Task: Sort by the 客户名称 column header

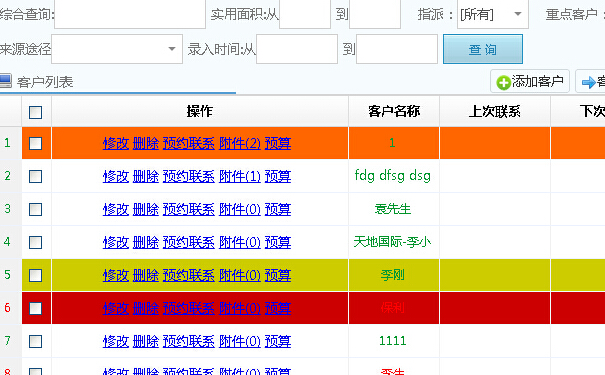Action: click(394, 111)
